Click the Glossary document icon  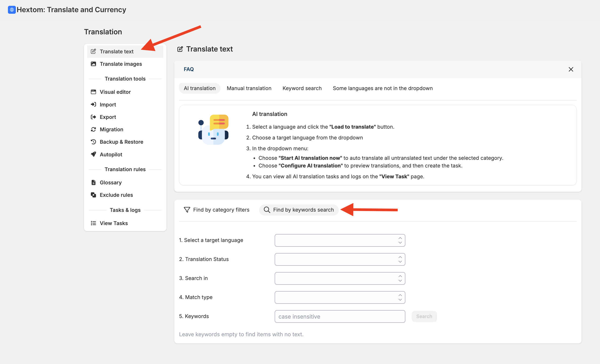(93, 182)
